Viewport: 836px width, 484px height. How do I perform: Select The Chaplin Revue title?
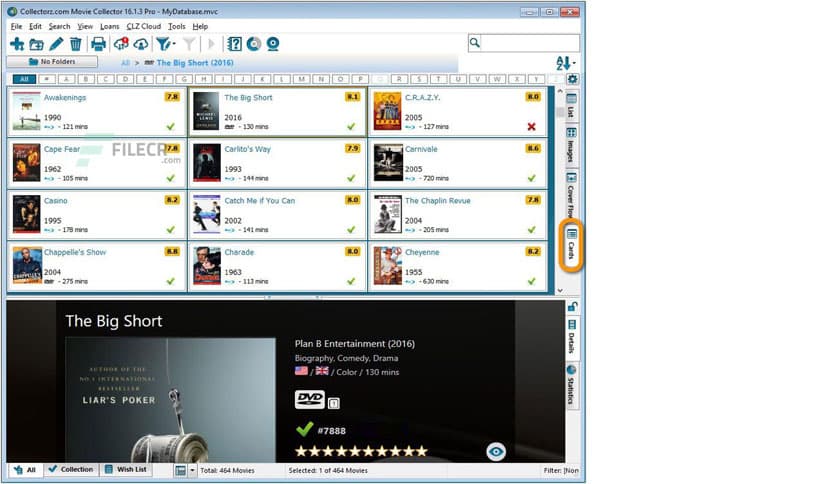point(438,201)
